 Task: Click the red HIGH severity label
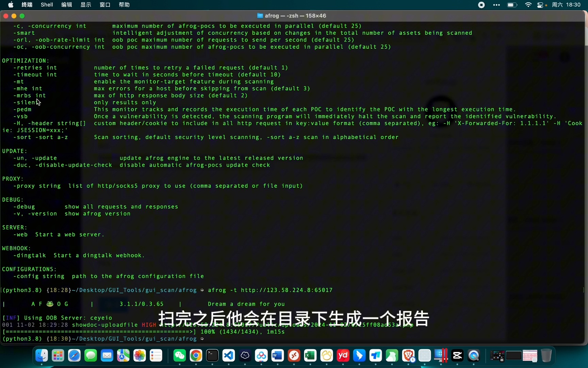pyautogui.click(x=149, y=325)
